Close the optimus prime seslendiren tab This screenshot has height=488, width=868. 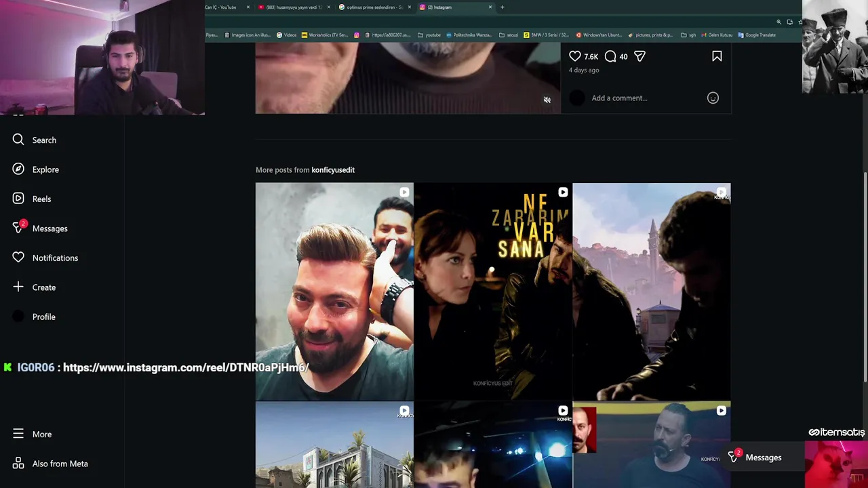tap(410, 7)
